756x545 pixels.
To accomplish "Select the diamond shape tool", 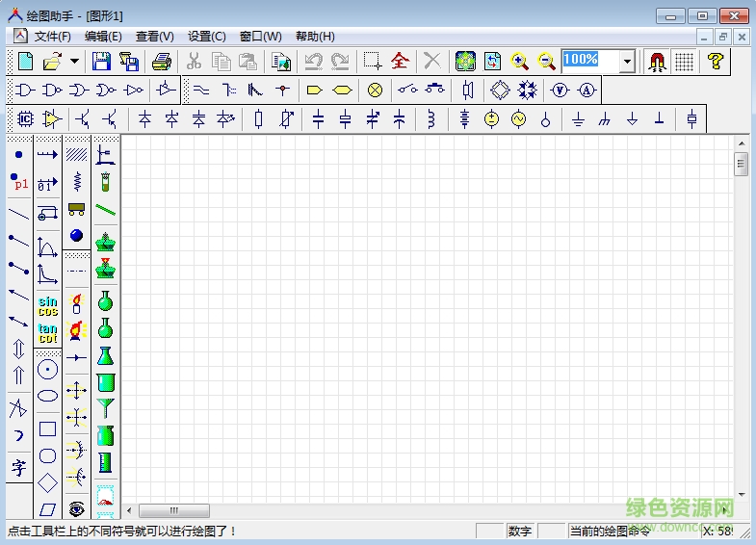I will pos(47,482).
